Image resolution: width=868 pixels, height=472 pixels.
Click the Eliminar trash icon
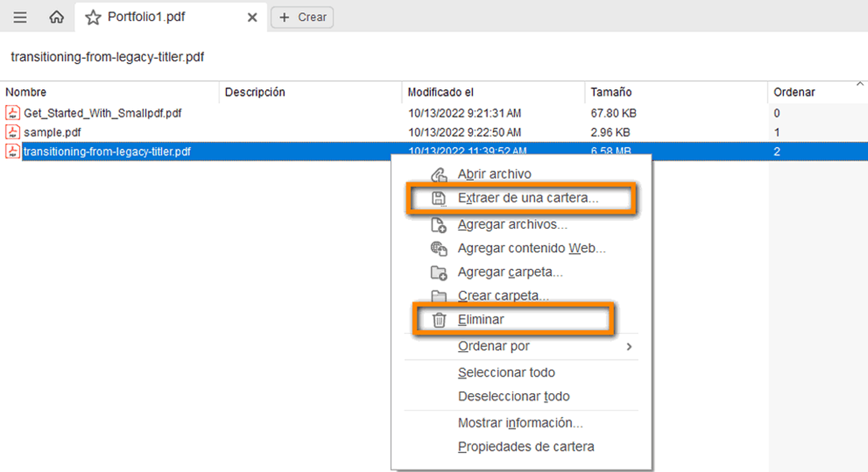tap(439, 320)
